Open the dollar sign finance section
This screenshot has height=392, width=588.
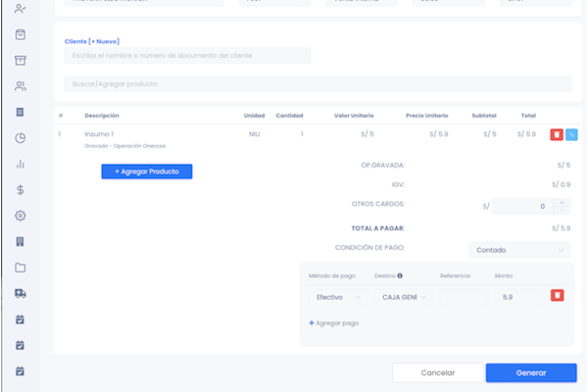pos(21,190)
